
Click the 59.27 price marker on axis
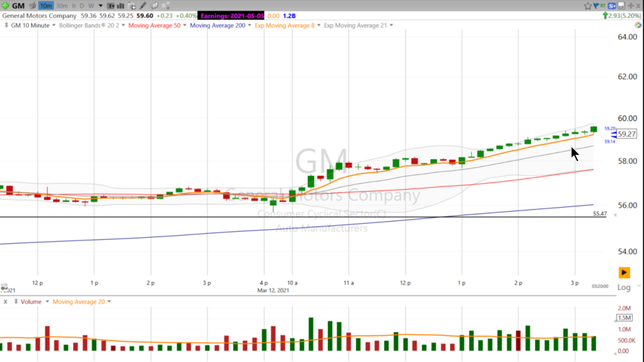pyautogui.click(x=627, y=134)
